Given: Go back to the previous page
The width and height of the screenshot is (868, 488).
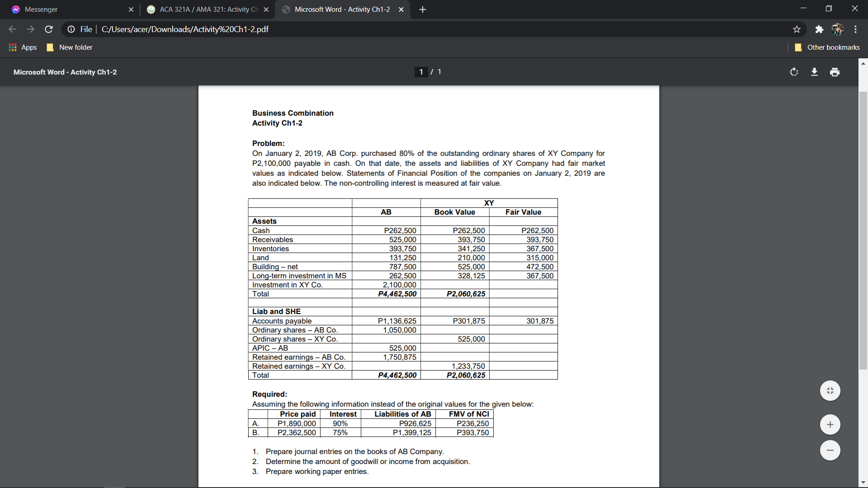Looking at the screenshot, I should tap(12, 29).
